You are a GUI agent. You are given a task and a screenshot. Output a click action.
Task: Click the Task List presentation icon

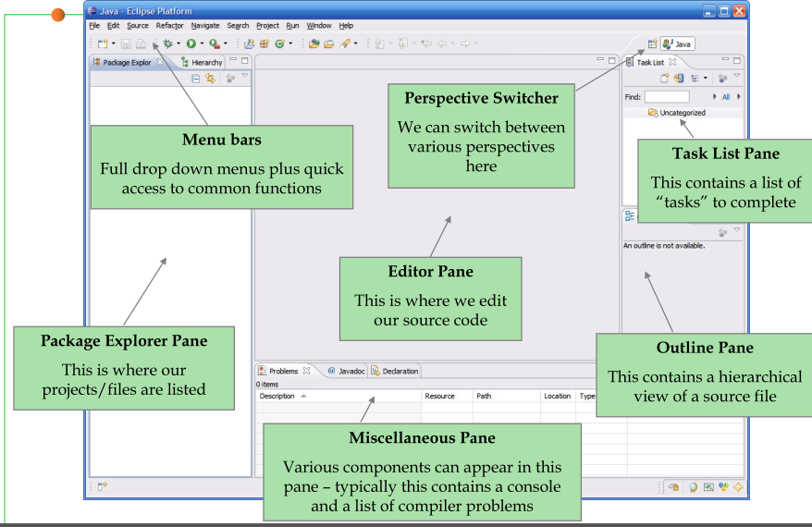695,79
